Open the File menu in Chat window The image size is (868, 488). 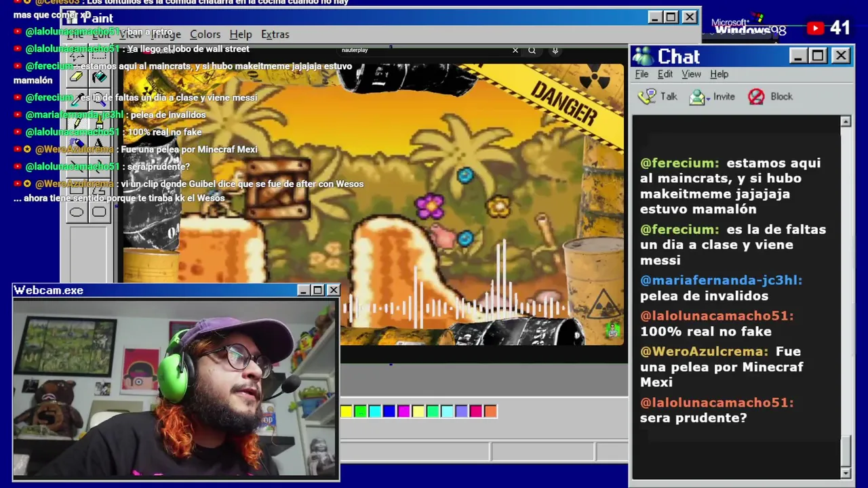tap(642, 75)
